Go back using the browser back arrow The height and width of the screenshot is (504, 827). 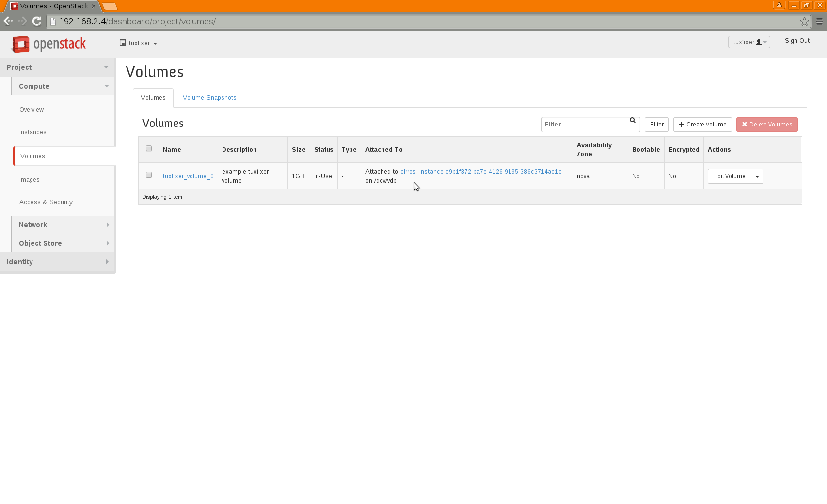[x=8, y=21]
